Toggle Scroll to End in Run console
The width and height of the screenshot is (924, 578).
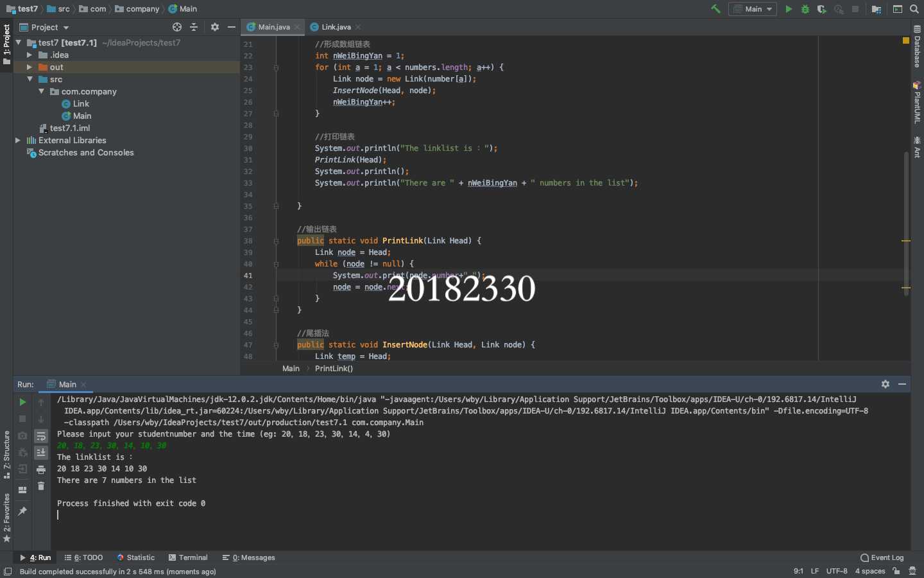(x=41, y=453)
